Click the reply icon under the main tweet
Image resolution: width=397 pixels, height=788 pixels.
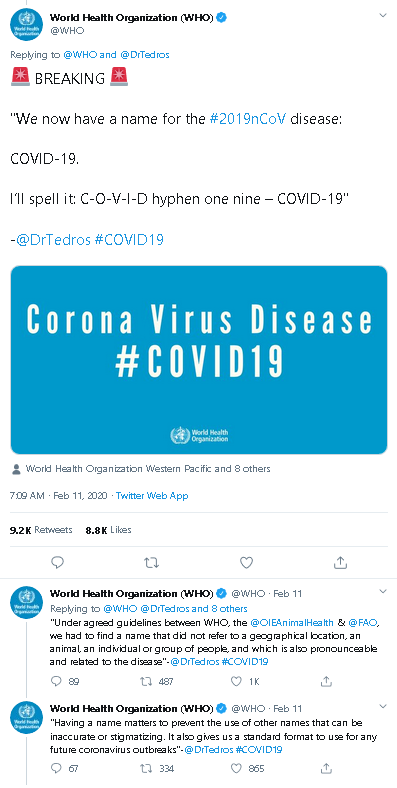(58, 562)
